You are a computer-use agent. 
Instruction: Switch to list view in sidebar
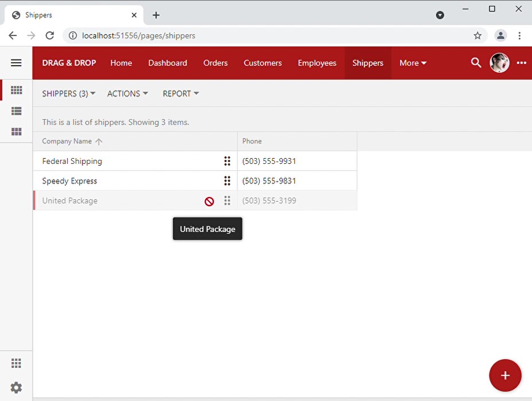coord(16,111)
